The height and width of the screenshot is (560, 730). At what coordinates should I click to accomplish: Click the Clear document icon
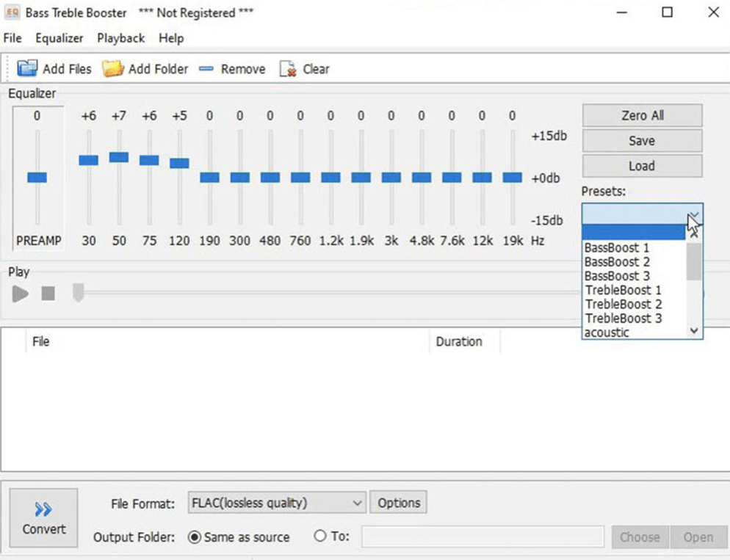[x=288, y=69]
